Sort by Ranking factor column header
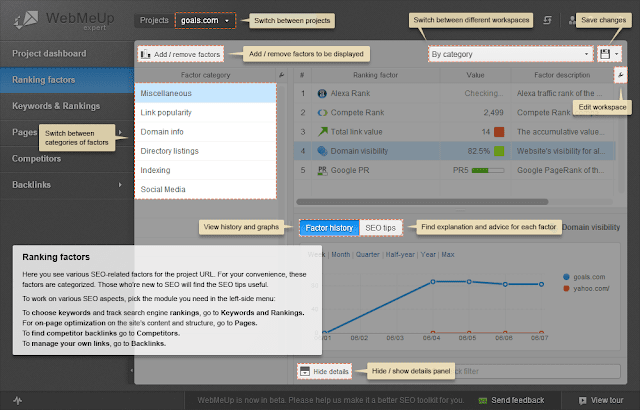This screenshot has width=640, height=410. 375,75
